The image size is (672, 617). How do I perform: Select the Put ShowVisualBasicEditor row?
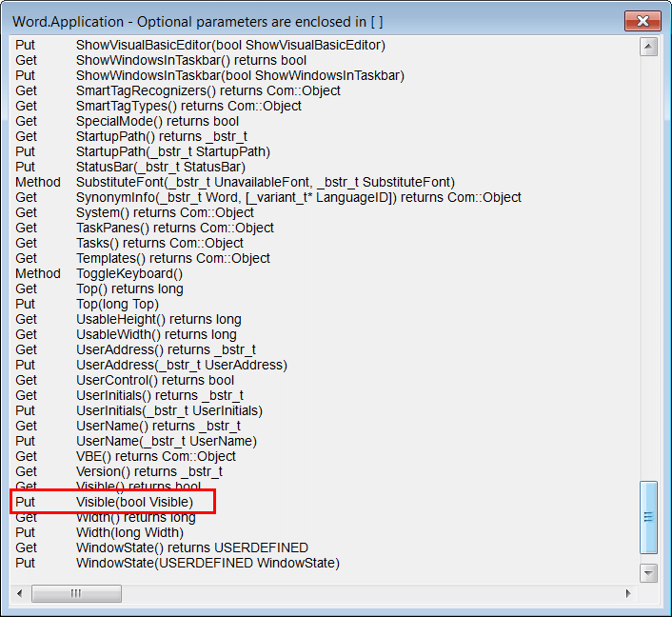(200, 45)
